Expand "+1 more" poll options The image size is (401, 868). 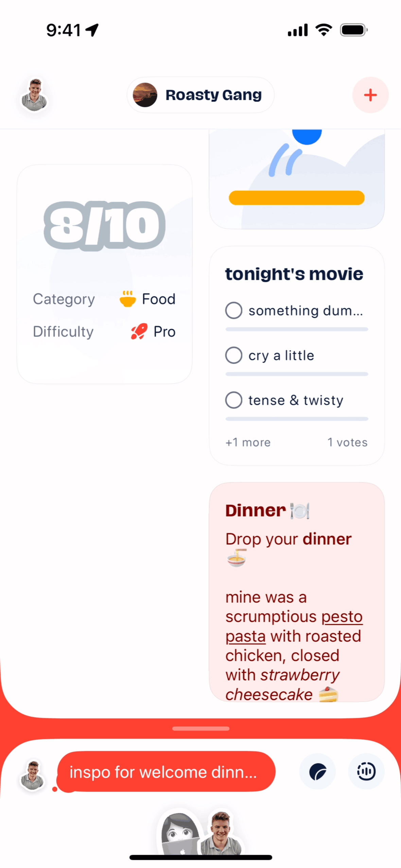pos(248,442)
